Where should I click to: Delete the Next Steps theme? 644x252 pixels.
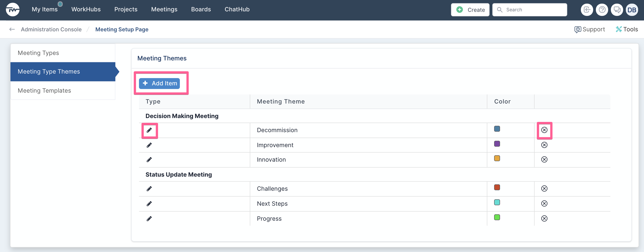544,203
